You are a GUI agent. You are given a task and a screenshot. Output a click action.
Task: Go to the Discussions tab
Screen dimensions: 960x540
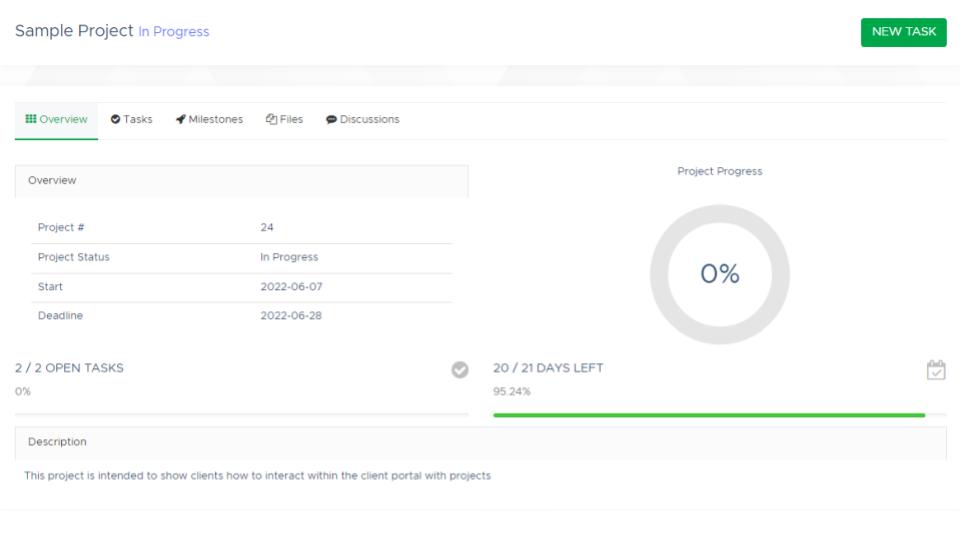362,119
